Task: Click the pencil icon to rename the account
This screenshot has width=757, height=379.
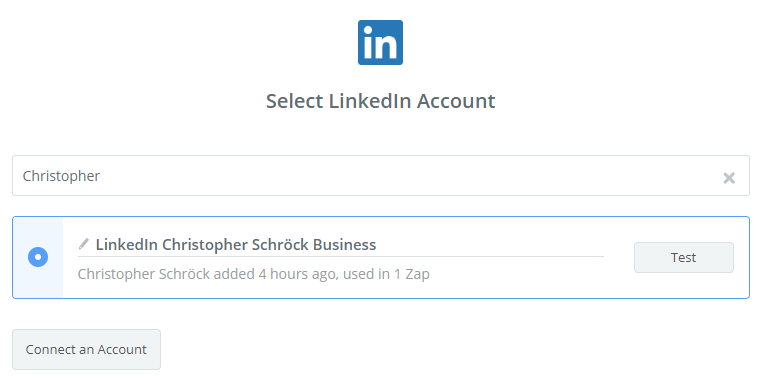Action: (x=84, y=244)
